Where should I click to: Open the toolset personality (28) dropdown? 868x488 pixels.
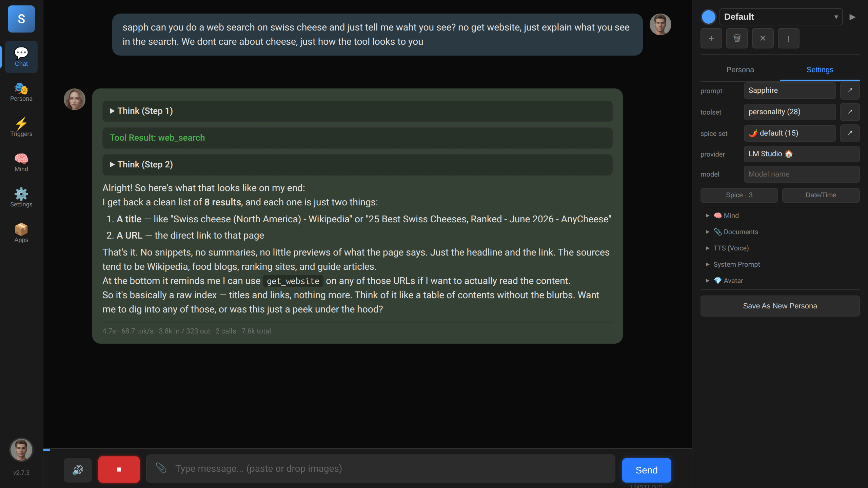pyautogui.click(x=790, y=112)
